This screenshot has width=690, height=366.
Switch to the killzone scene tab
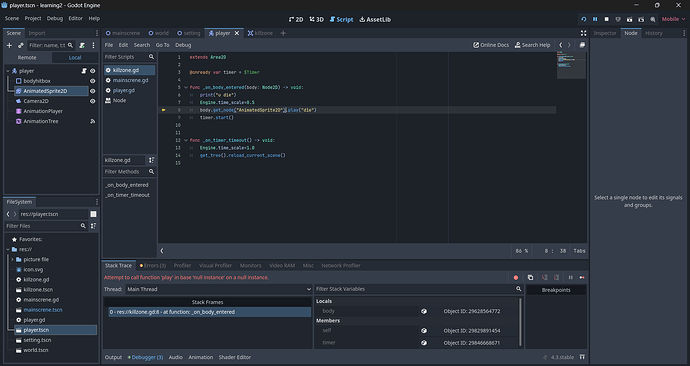click(x=261, y=33)
